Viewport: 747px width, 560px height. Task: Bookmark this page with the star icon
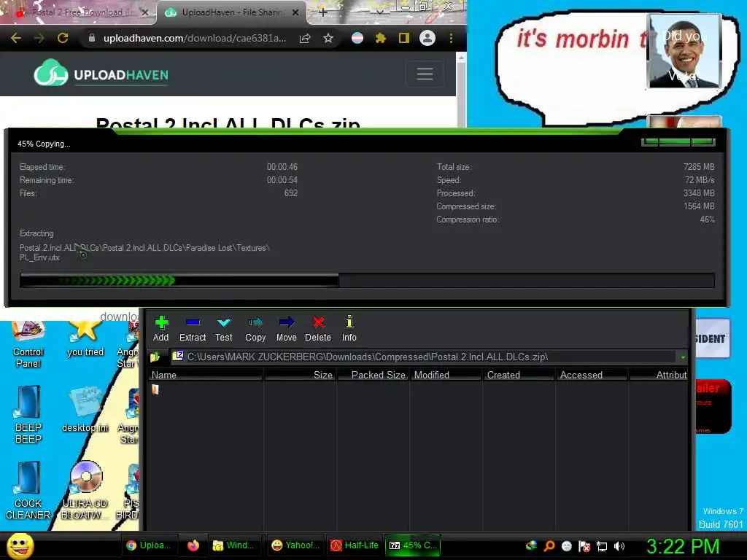(x=328, y=38)
